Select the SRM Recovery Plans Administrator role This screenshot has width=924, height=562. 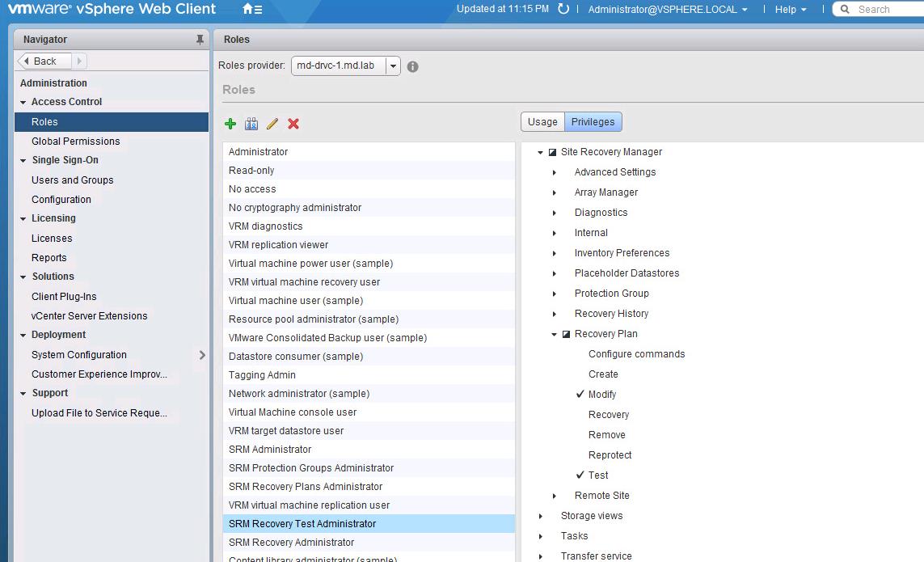369,487
